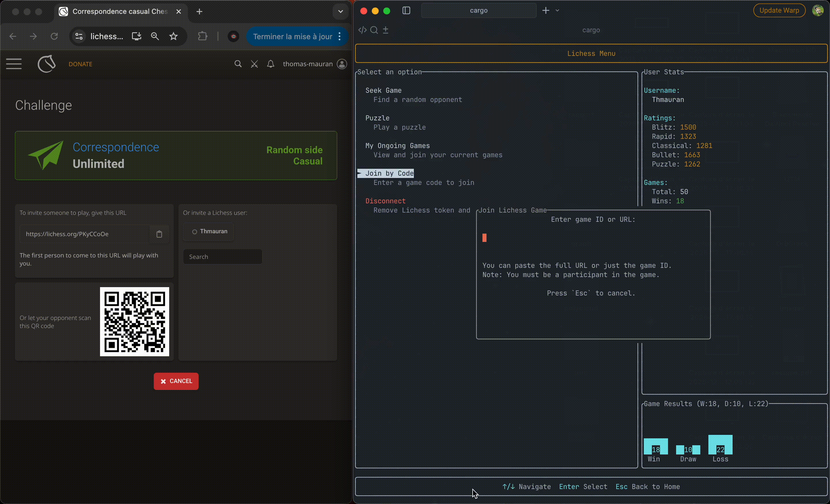The width and height of the screenshot is (830, 504).
Task: Bookmark this page with the star icon
Action: click(173, 36)
